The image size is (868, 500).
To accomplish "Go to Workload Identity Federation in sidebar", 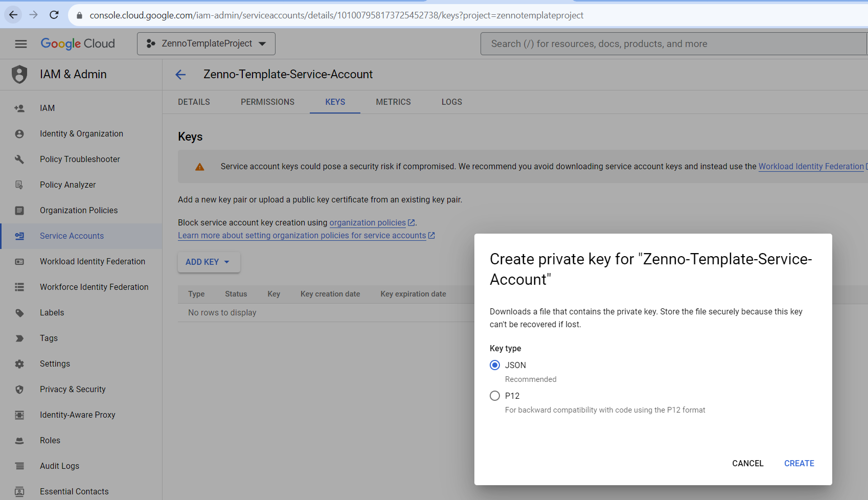I will click(93, 262).
